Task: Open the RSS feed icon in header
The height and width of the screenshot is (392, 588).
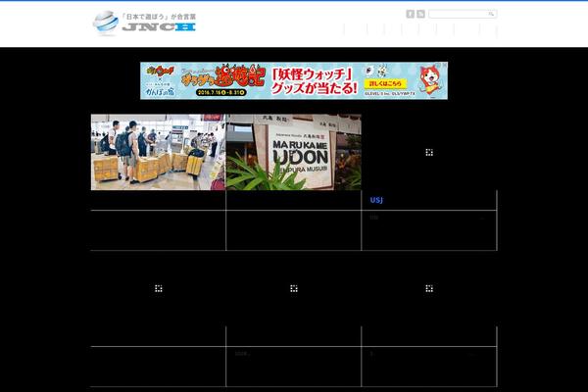Action: [x=420, y=14]
